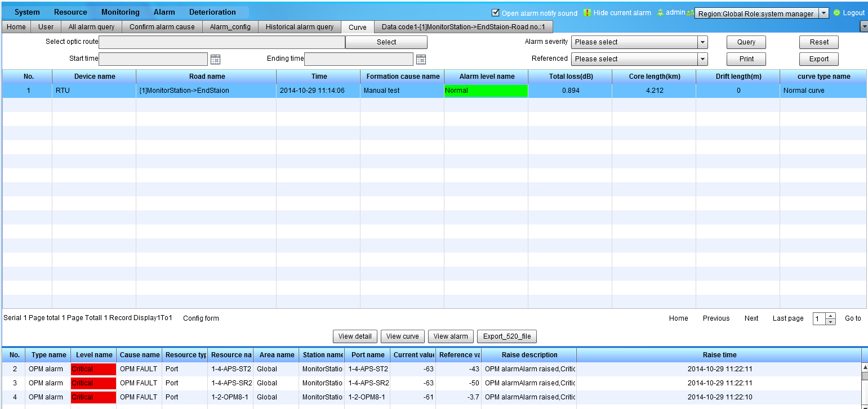Click the Hide current alarm warning icon
The image size is (868, 409).
tap(587, 12)
